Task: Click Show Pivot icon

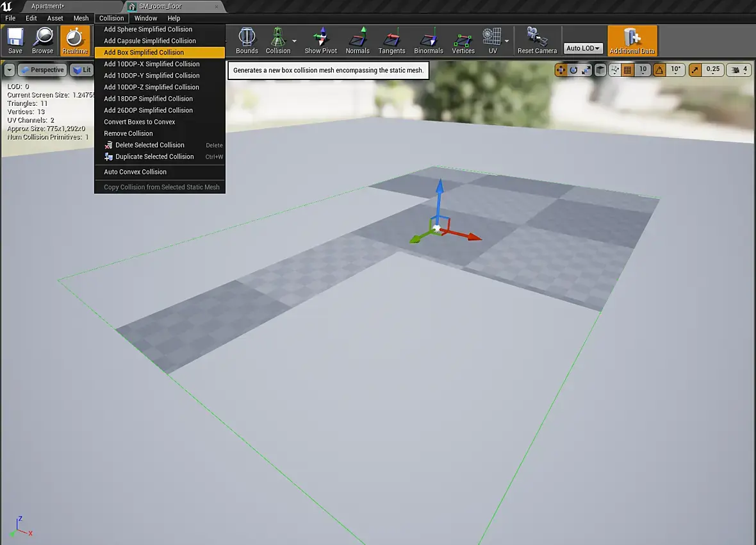Action: (x=320, y=40)
